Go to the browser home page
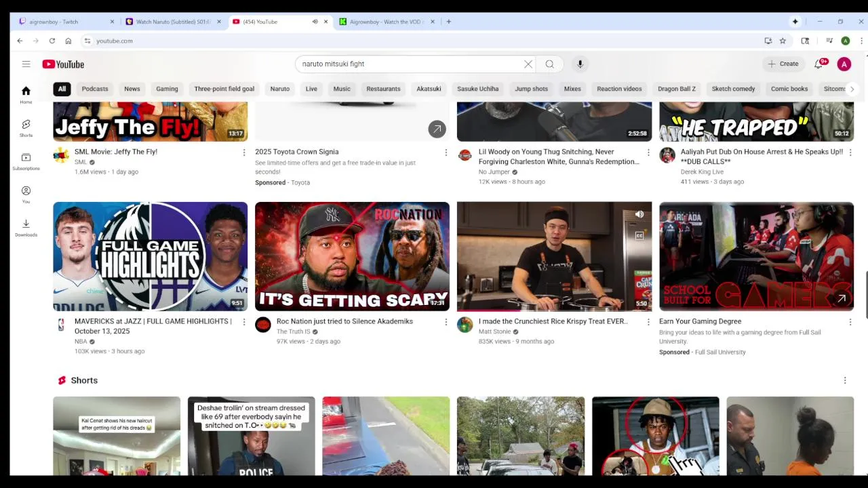The width and height of the screenshot is (868, 488). click(x=68, y=41)
